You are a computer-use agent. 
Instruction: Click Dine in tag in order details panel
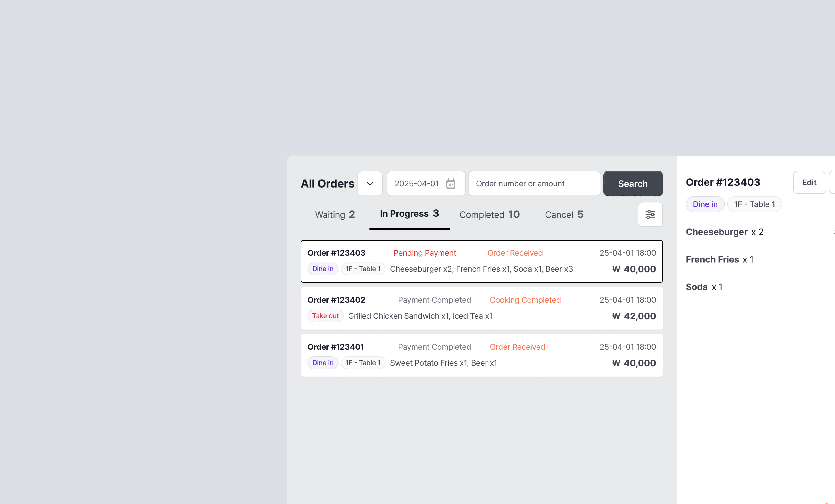(x=705, y=204)
